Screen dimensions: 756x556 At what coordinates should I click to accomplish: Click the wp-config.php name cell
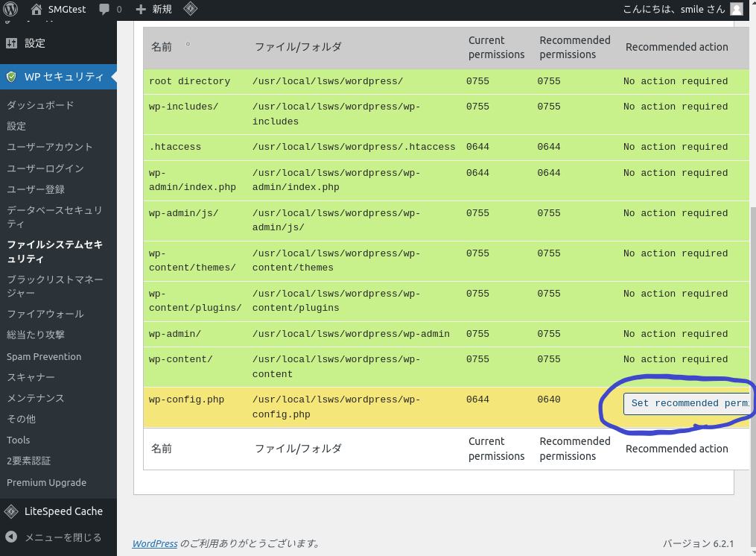187,399
